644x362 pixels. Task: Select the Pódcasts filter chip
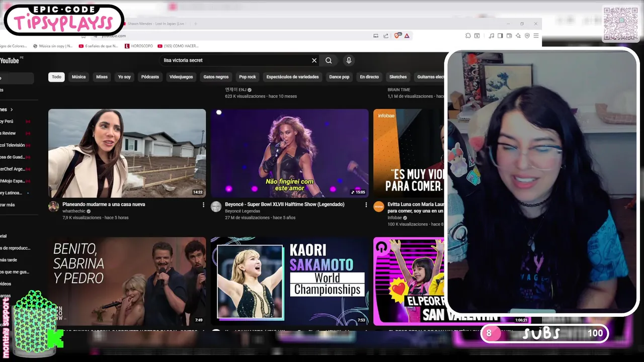pyautogui.click(x=150, y=77)
